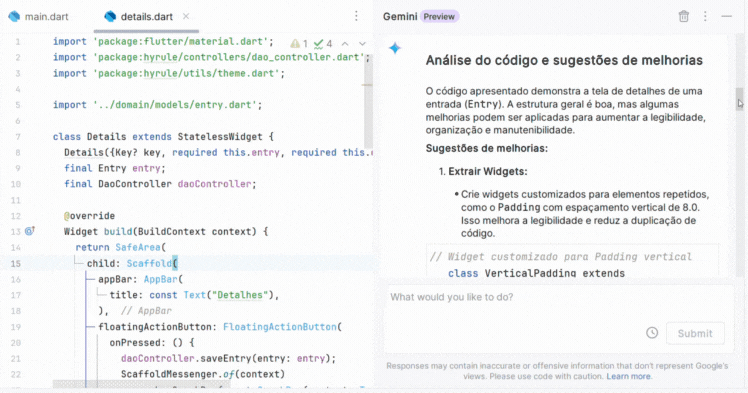Minimize the Gemini tool window
The width and height of the screenshot is (748, 393).
(x=727, y=16)
